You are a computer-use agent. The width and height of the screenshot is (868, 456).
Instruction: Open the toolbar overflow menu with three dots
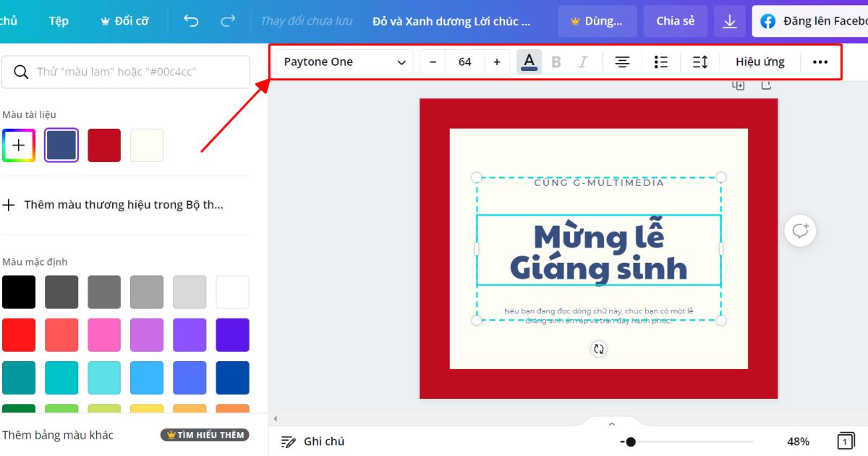tap(820, 62)
